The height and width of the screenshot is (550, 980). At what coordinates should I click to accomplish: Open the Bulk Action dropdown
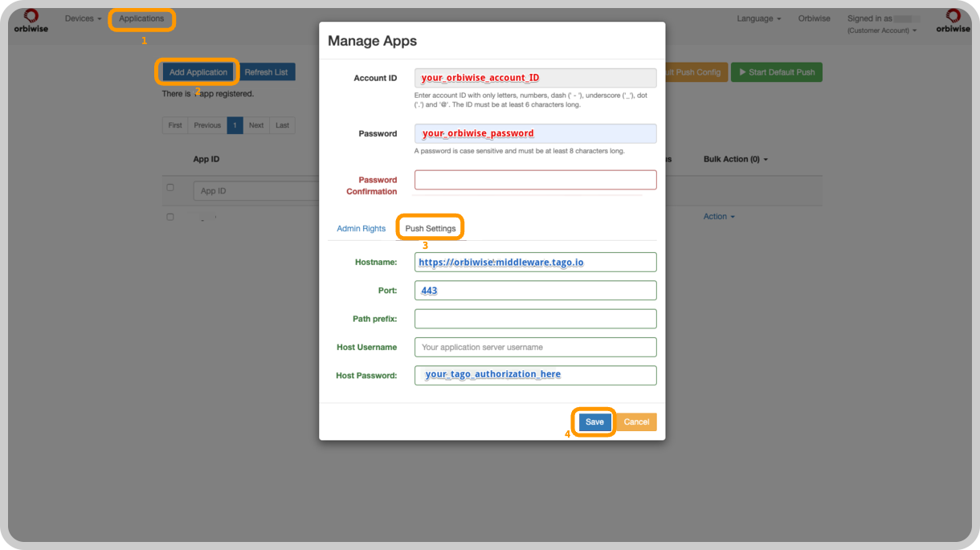click(x=736, y=159)
